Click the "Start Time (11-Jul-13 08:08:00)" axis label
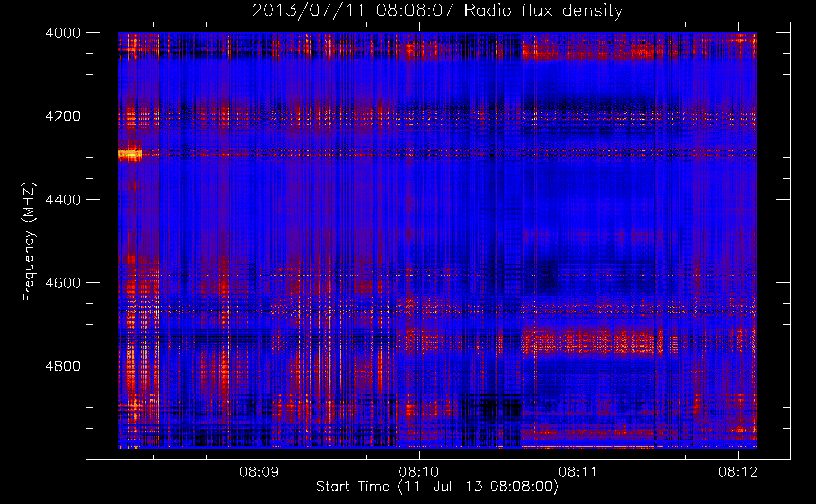This screenshot has height=504, width=816. coord(437,486)
